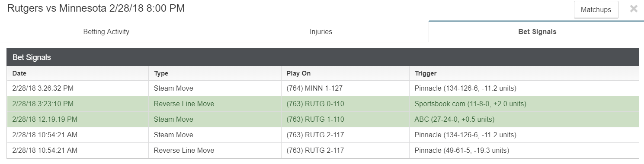Select the 3:23:10 PM Reverse Line Move row
Viewport: 644px width, 164px height.
(x=323, y=104)
